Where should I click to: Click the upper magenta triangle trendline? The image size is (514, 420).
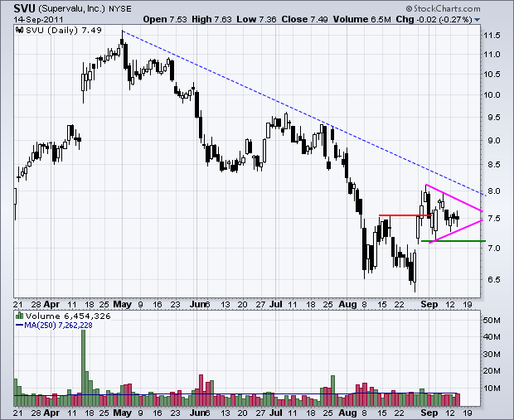(454, 198)
